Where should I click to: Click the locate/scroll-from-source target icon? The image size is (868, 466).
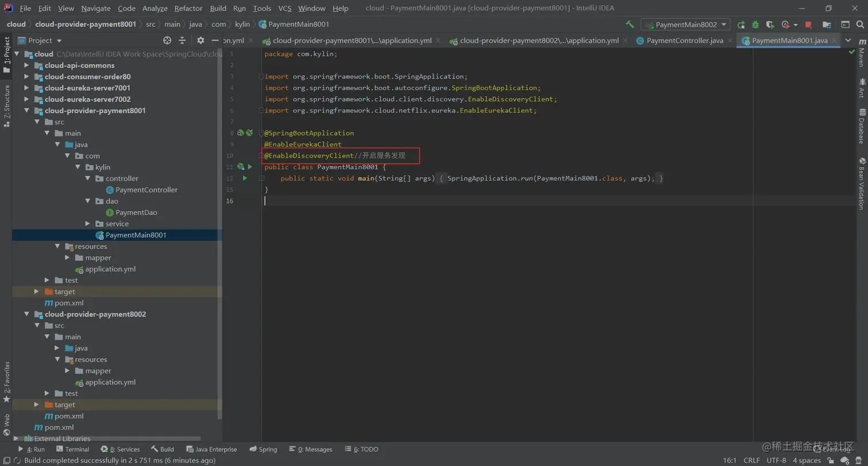[x=167, y=40]
